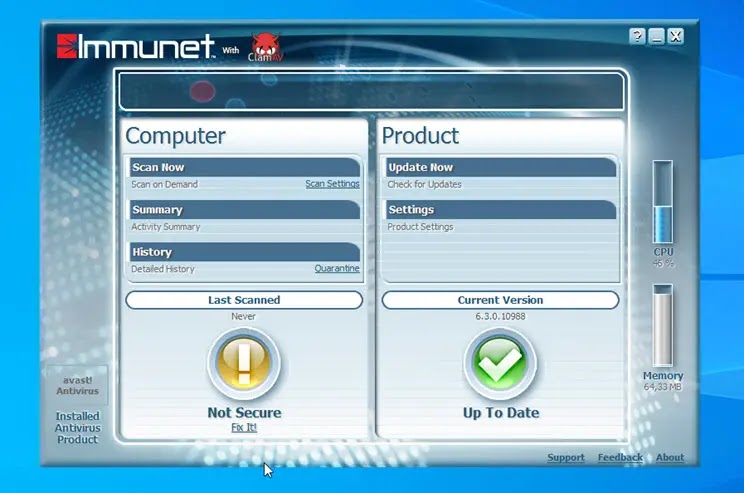744x493 pixels.
Task: Click the yellow Not Secure warning icon
Action: tap(244, 363)
